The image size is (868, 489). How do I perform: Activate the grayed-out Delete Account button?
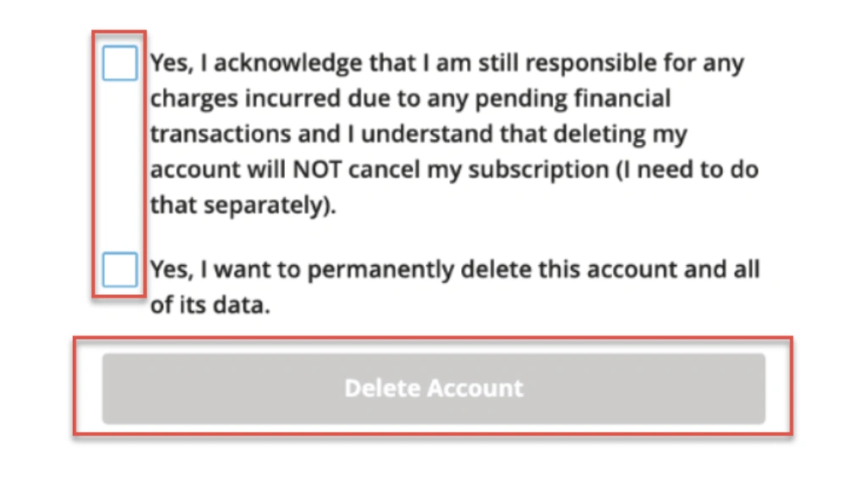pos(433,387)
